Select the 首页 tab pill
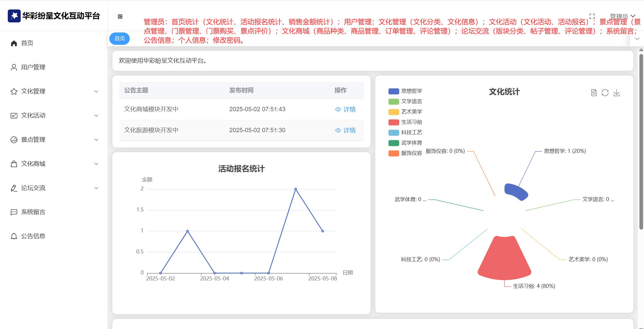 120,39
